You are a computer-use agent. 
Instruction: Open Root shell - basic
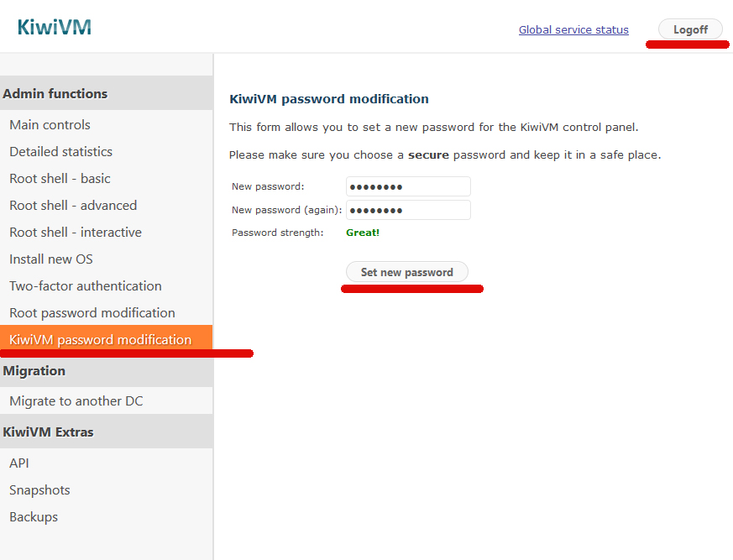(60, 179)
